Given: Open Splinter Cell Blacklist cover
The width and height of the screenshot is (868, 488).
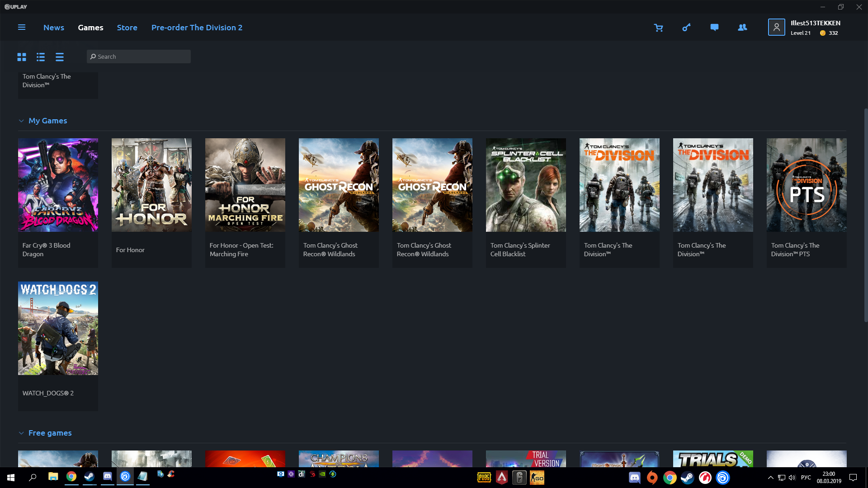Looking at the screenshot, I should pyautogui.click(x=526, y=185).
